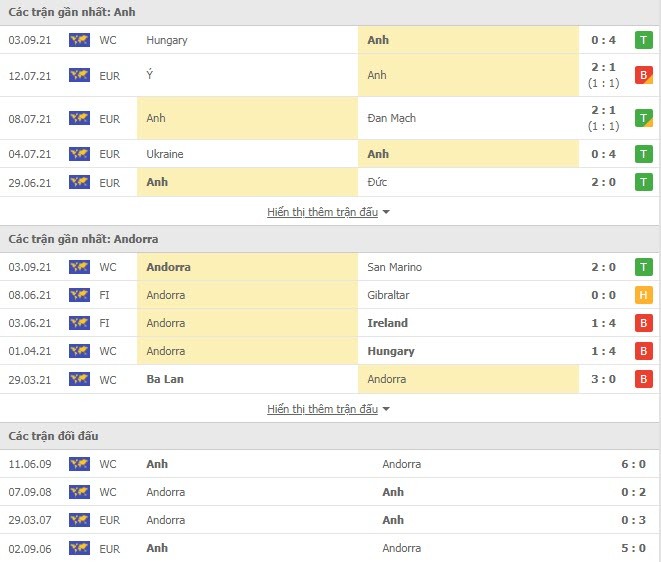Open the San Marino team link
Viewport: 661px width, 562px height.
pos(395,267)
